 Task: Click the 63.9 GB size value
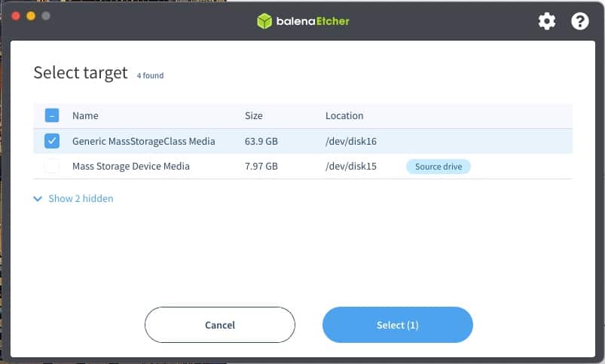pyautogui.click(x=261, y=141)
